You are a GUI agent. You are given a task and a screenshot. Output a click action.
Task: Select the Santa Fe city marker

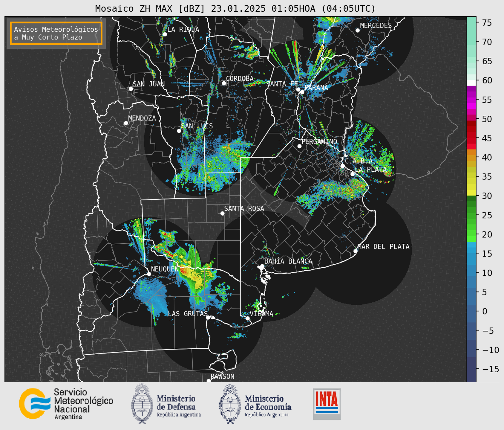pyautogui.click(x=298, y=89)
